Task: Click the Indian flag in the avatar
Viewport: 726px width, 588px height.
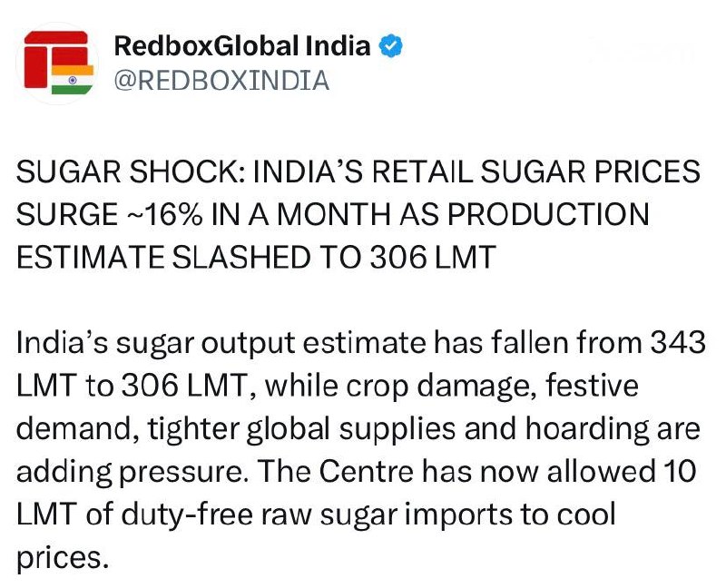Action: (73, 80)
